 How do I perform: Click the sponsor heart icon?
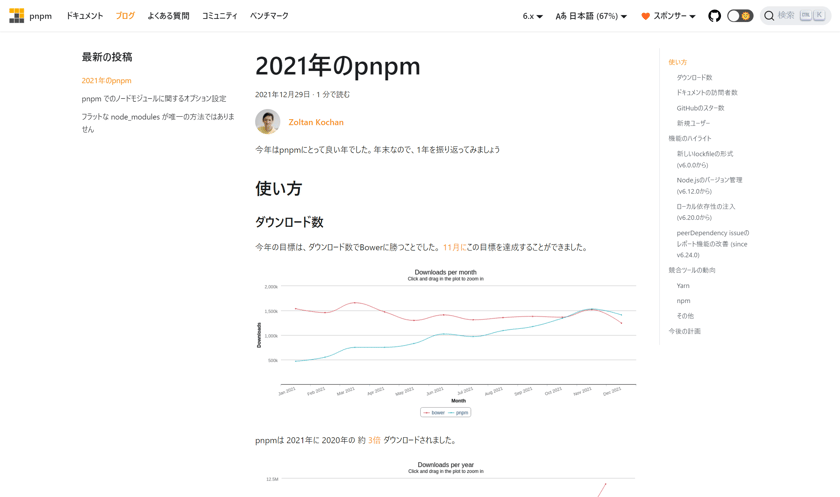[x=646, y=16]
